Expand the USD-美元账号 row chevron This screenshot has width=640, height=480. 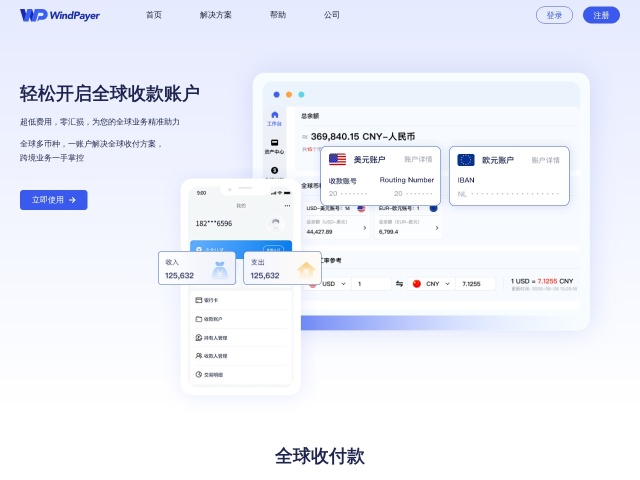tap(364, 228)
